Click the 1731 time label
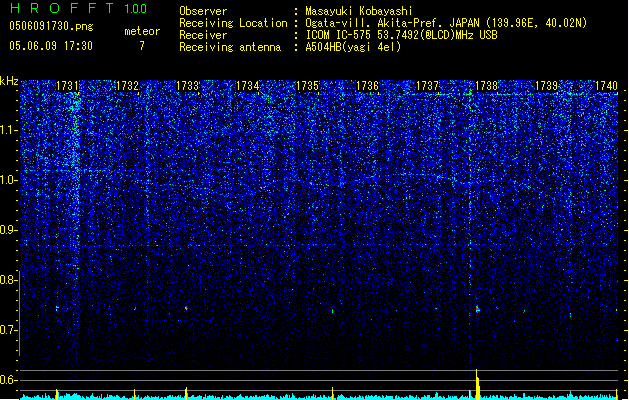The image size is (629, 400). [67, 86]
